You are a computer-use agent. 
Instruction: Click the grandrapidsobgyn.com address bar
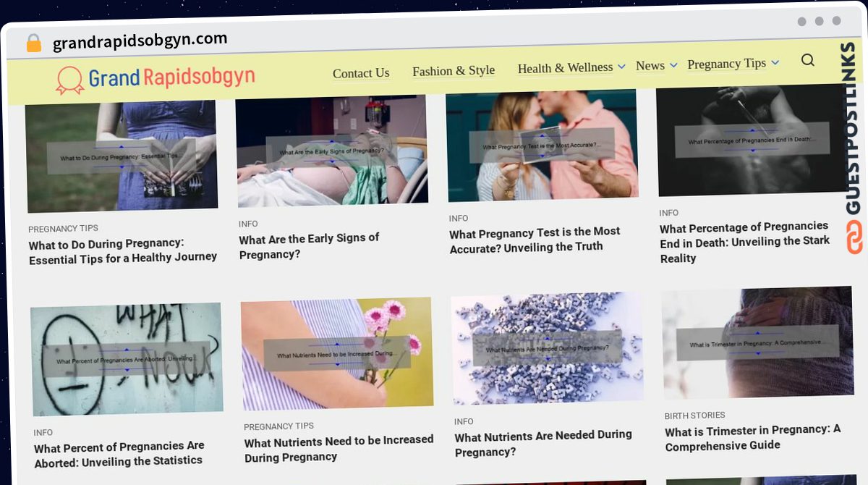[140, 41]
